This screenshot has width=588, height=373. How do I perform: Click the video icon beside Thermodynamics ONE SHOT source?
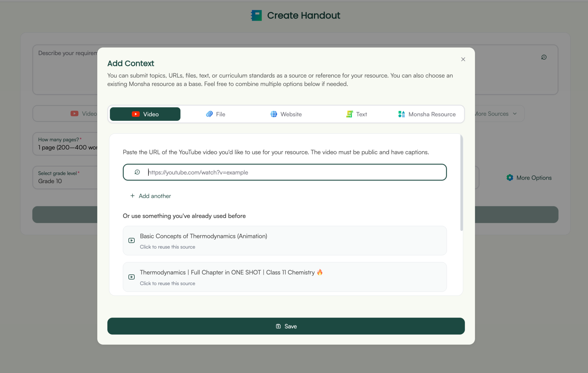[x=131, y=277]
